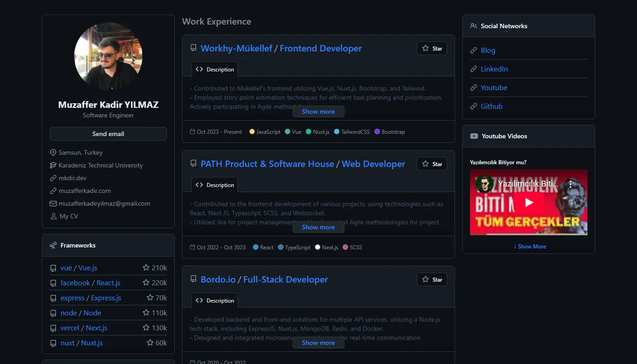Click the person icon beside My CV
This screenshot has width=637, height=364.
[x=53, y=216]
